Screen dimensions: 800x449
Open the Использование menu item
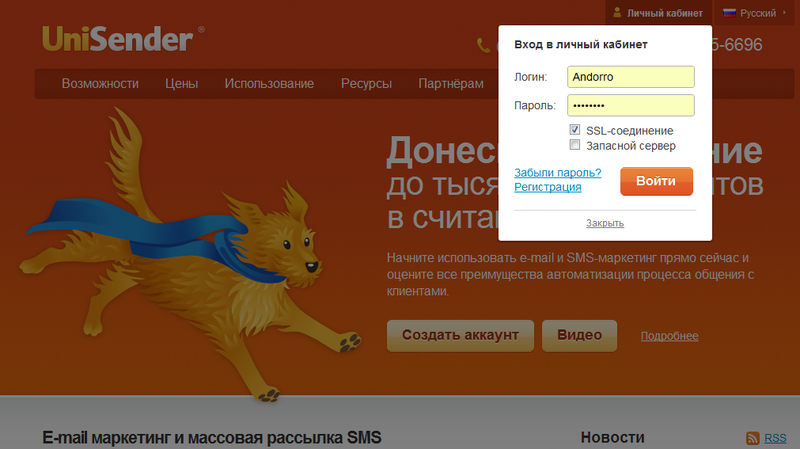coord(269,84)
